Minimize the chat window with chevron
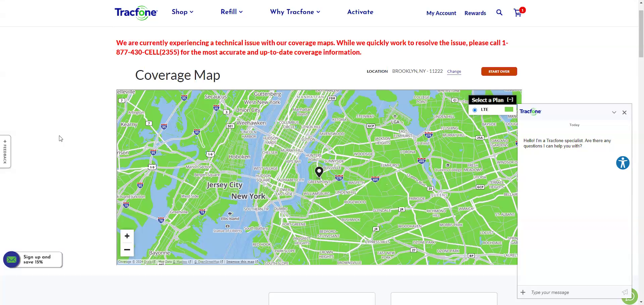644x305 pixels. click(x=614, y=113)
